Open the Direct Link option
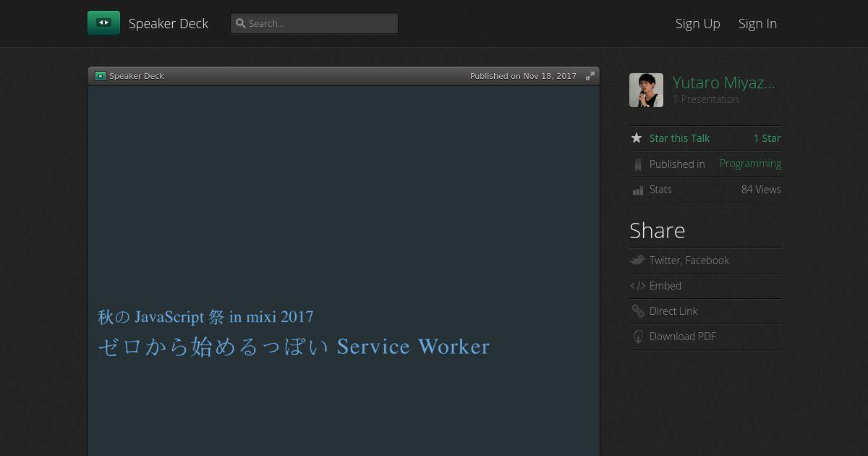The image size is (868, 456). (673, 311)
